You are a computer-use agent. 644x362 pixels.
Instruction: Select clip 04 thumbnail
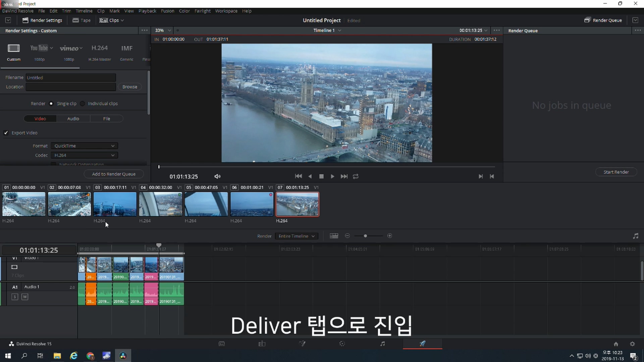click(x=160, y=204)
